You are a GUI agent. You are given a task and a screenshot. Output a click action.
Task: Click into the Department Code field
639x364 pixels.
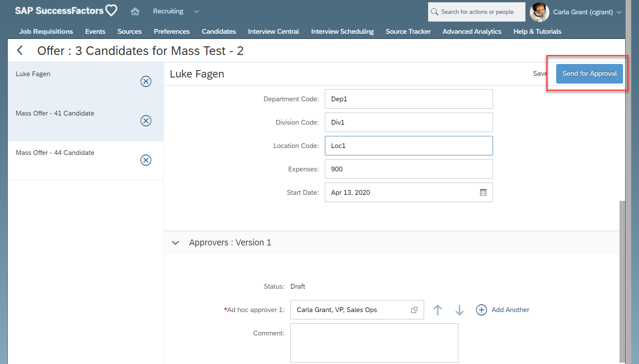pyautogui.click(x=409, y=99)
